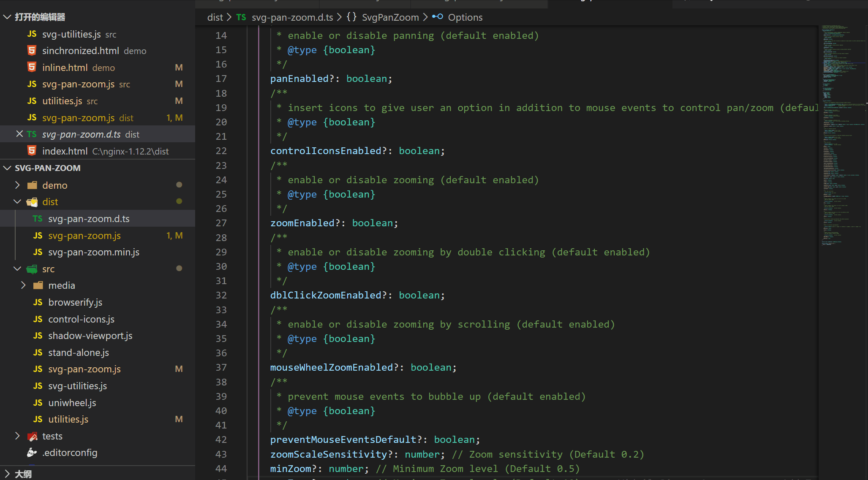Open svg-pan-zoom.min.js in dist folder
Viewport: 868px width, 480px height.
tap(93, 252)
